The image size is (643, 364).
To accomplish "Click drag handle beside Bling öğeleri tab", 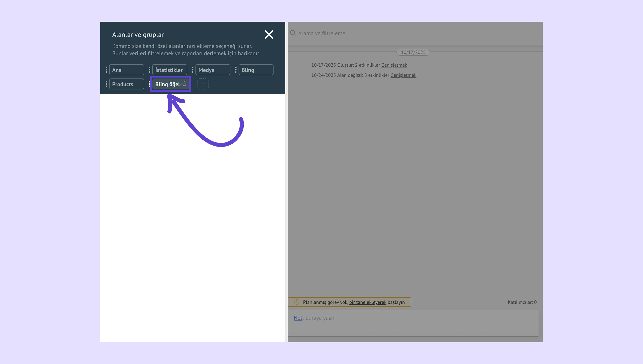I will tap(149, 84).
